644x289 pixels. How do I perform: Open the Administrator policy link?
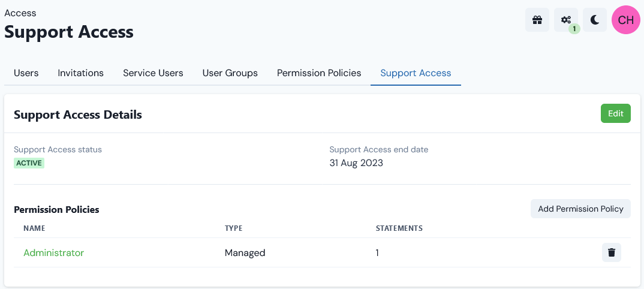click(54, 253)
